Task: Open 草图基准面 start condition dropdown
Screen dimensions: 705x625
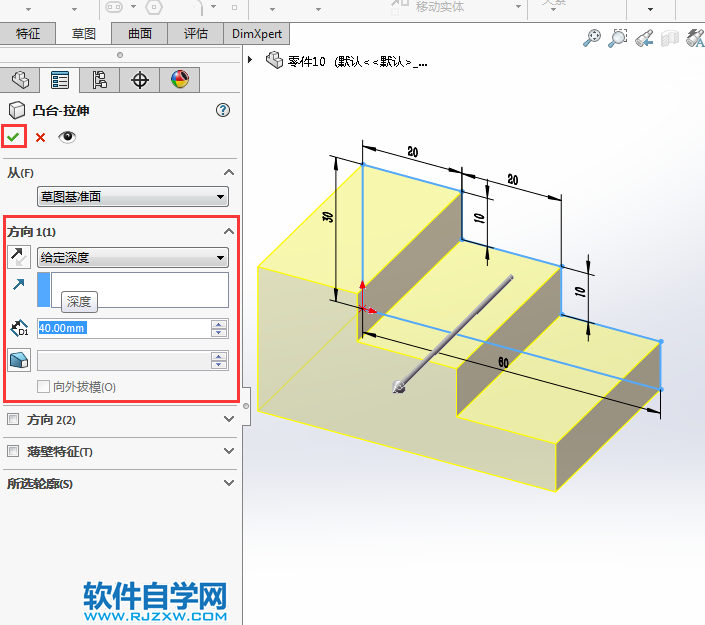Action: [x=133, y=196]
